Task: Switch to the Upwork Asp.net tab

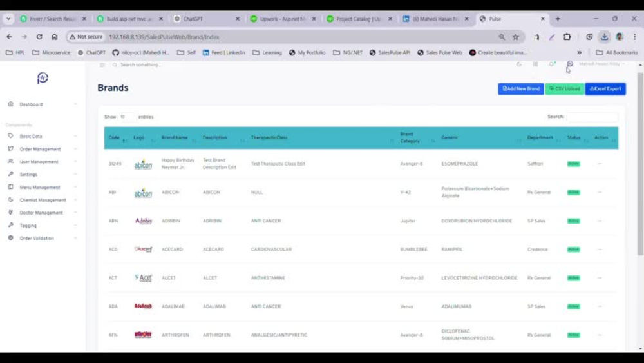Action: coord(283,19)
